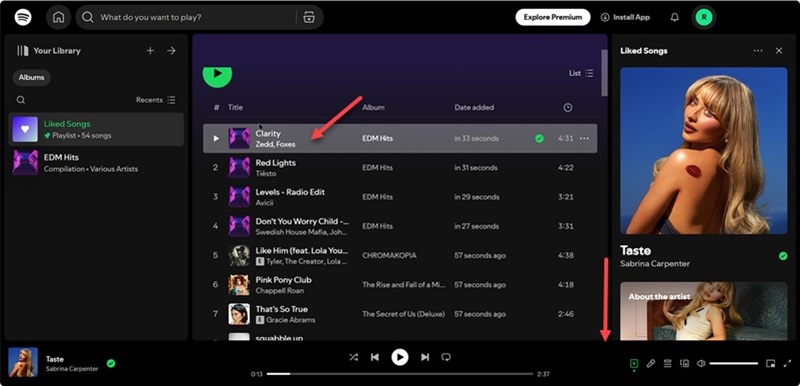This screenshot has width=800, height=386.
Task: Click the search magnifier icon in top bar
Action: 88,17
